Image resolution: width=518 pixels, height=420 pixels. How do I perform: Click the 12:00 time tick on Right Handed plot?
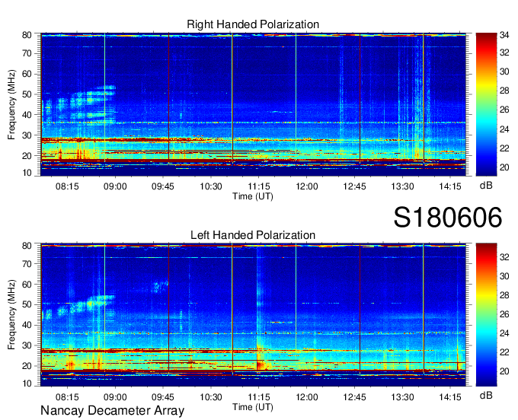pyautogui.click(x=306, y=186)
